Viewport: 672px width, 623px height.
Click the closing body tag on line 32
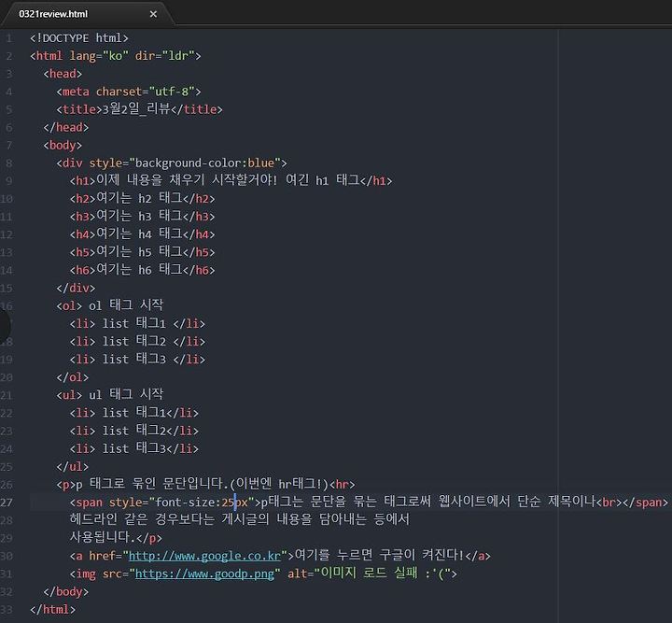pyautogui.click(x=66, y=591)
